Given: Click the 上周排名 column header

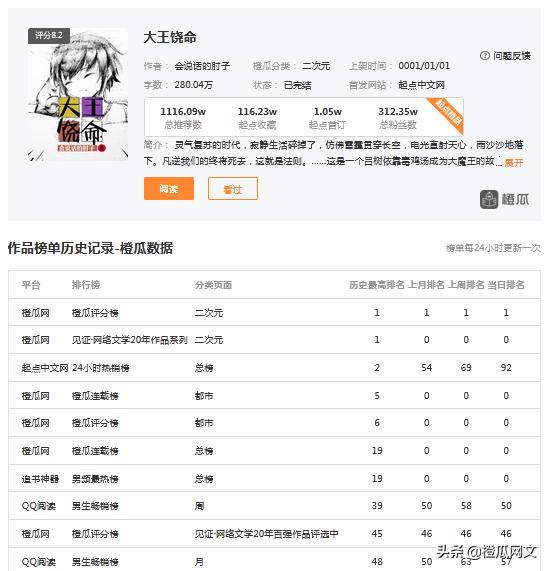Looking at the screenshot, I should pos(466,285).
